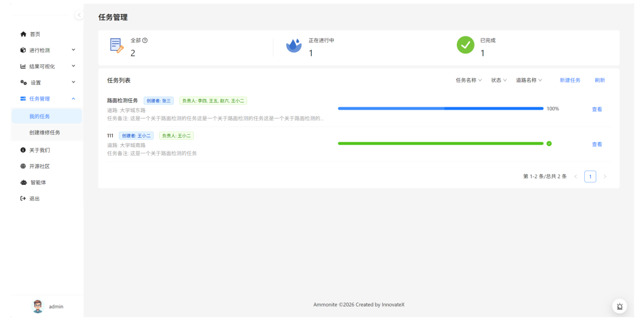Click the help question mark next to 全部
Image resolution: width=644 pixels, height=325 pixels.
145,41
